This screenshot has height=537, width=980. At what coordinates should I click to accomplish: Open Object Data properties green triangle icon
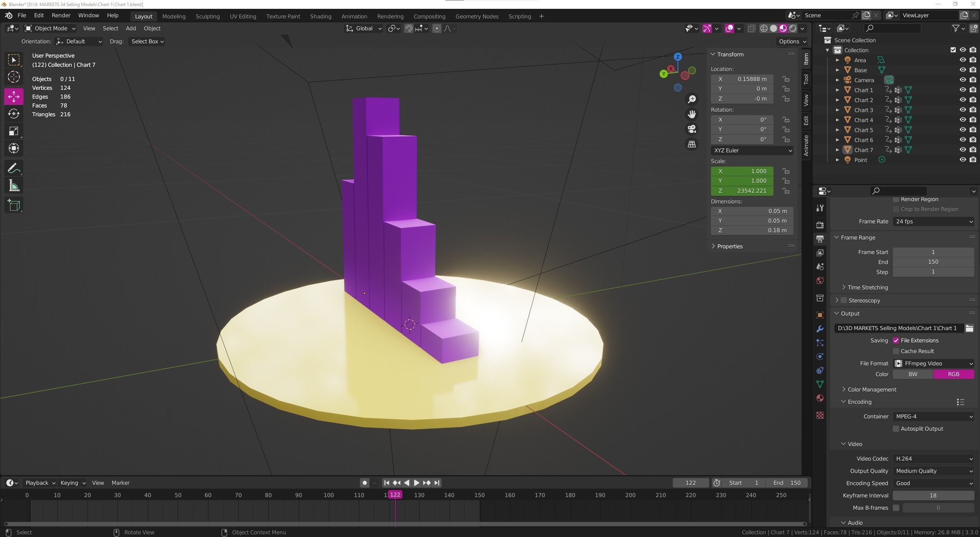click(x=820, y=384)
